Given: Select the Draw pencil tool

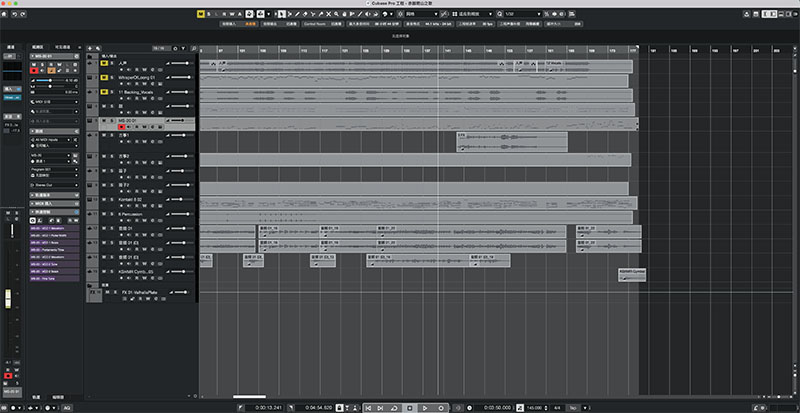Looking at the screenshot, I should coord(297,14).
